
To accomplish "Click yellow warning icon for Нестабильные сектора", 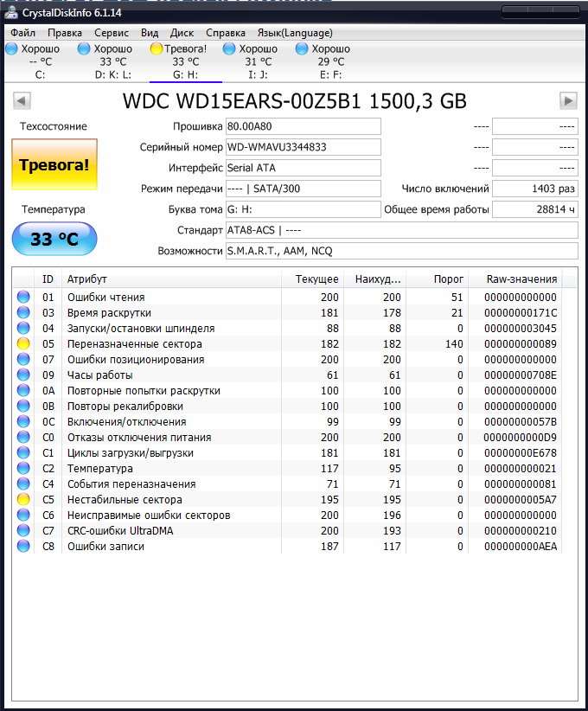I will tap(23, 499).
